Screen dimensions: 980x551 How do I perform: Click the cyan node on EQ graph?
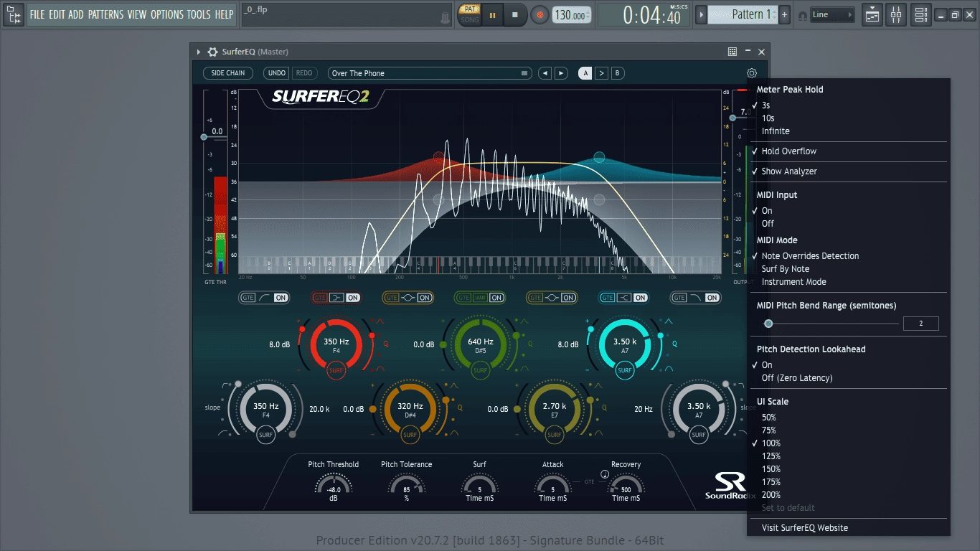coord(599,157)
